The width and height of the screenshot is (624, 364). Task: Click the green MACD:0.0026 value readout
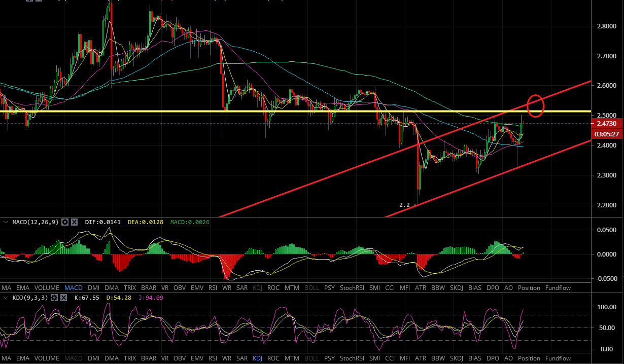point(190,222)
